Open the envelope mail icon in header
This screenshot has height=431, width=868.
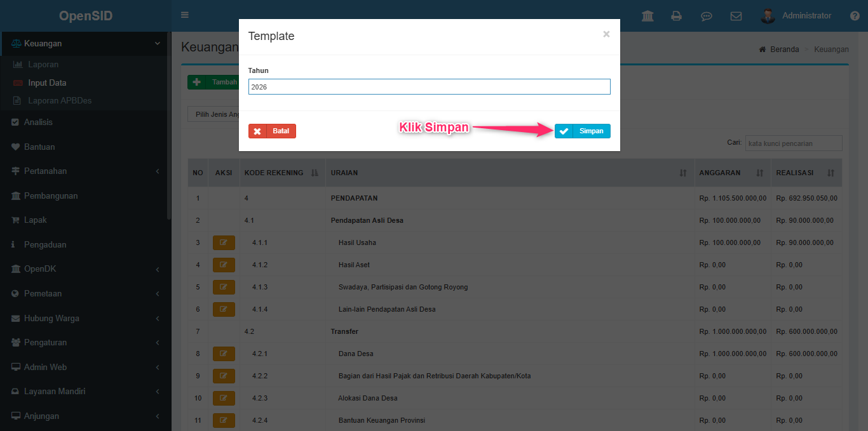[x=736, y=16]
